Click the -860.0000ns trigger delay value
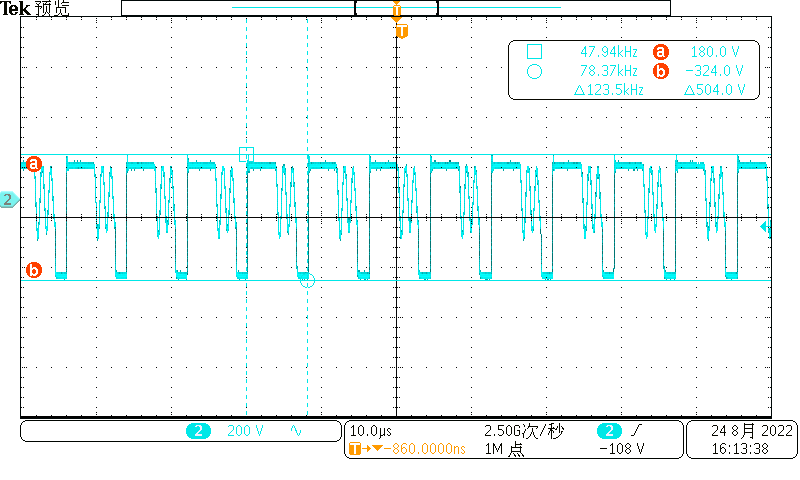Image resolution: width=800 pixels, height=480 pixels. pyautogui.click(x=424, y=449)
